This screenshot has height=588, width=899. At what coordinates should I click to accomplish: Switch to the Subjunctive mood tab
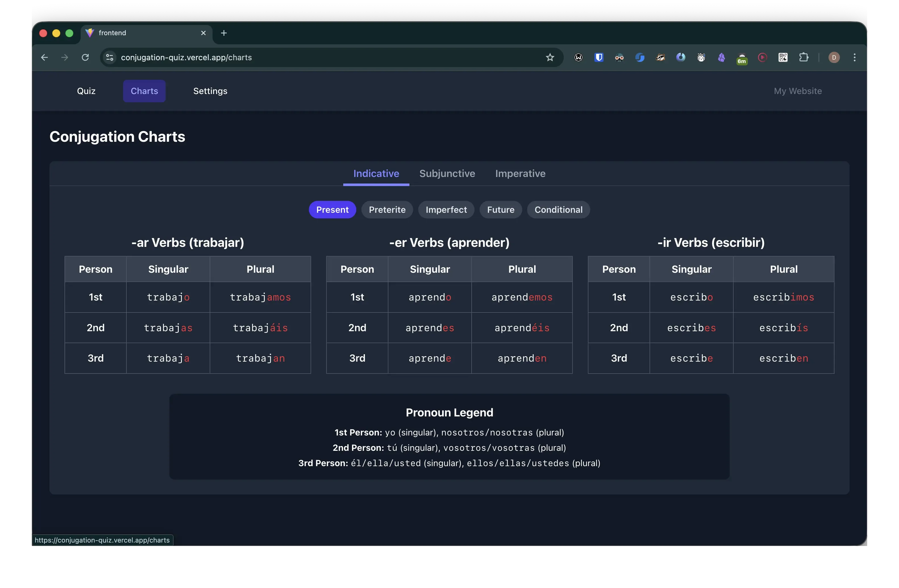tap(447, 173)
